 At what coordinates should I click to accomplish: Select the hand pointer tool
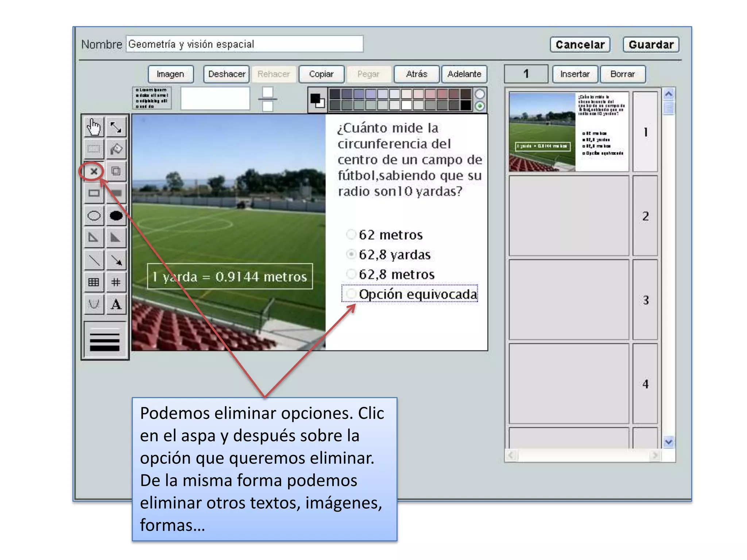coord(94,127)
